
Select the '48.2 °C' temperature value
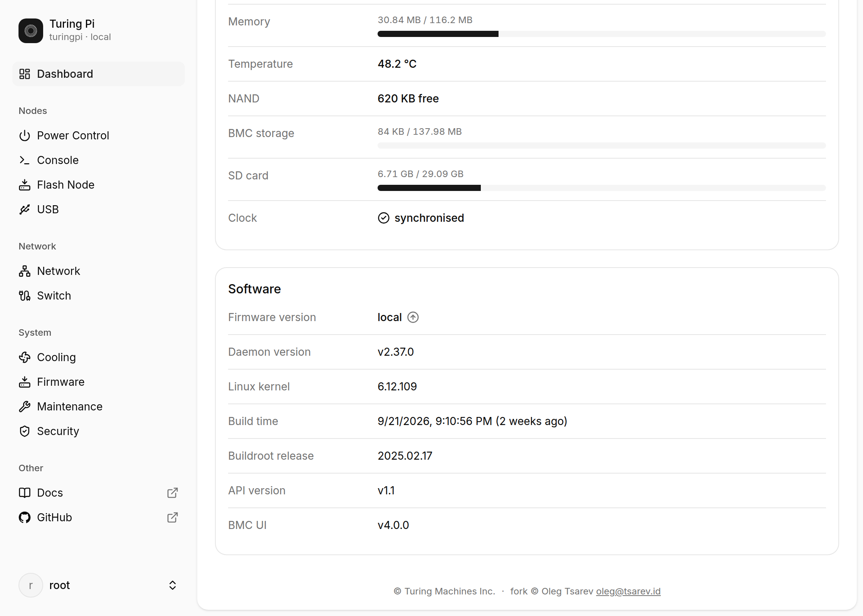point(397,64)
